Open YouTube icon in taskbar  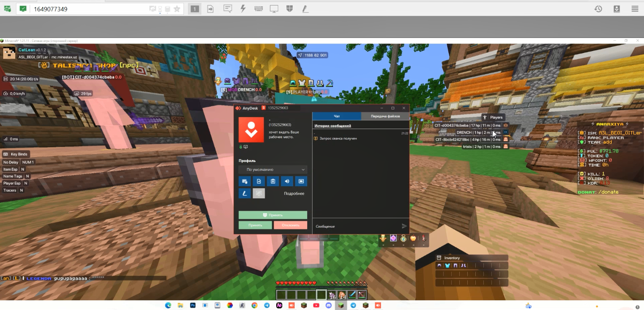pyautogui.click(x=316, y=306)
